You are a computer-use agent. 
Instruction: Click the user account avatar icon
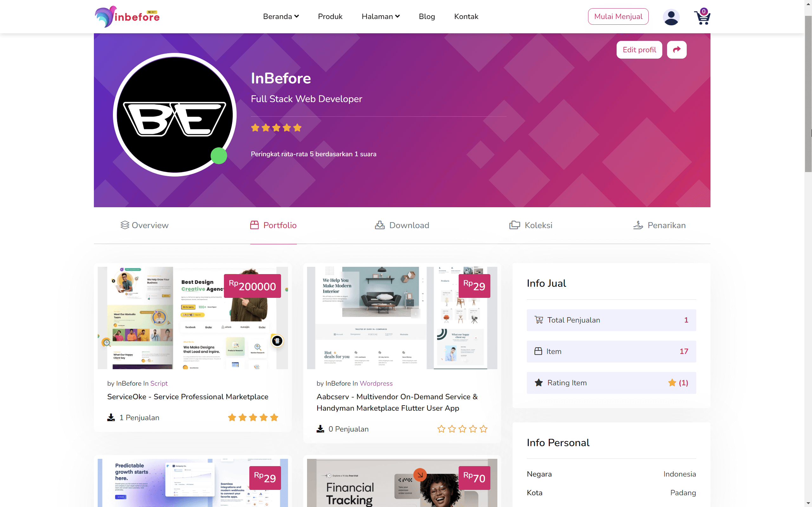671,17
